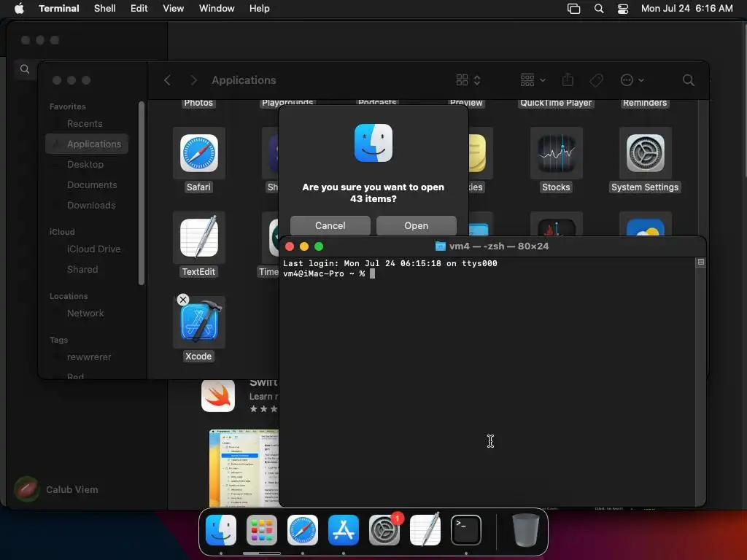Open the Terminal menu
Viewport: 747px width, 560px height.
[x=59, y=9]
